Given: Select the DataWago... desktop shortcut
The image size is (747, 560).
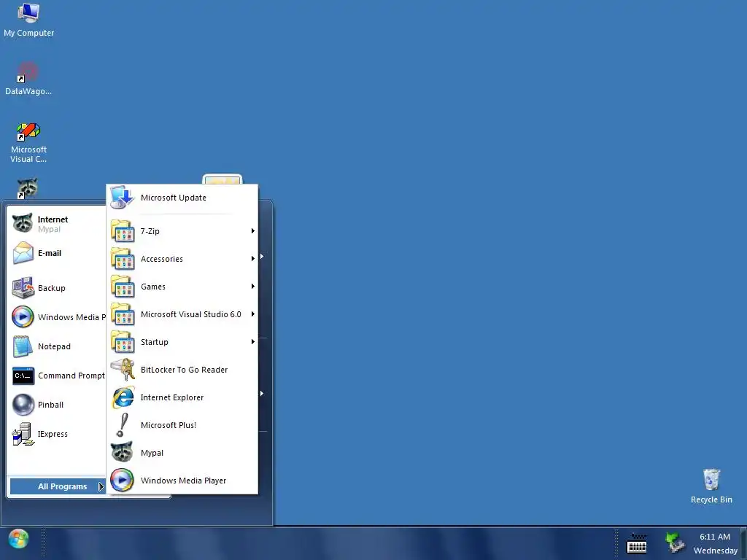Looking at the screenshot, I should click(28, 79).
